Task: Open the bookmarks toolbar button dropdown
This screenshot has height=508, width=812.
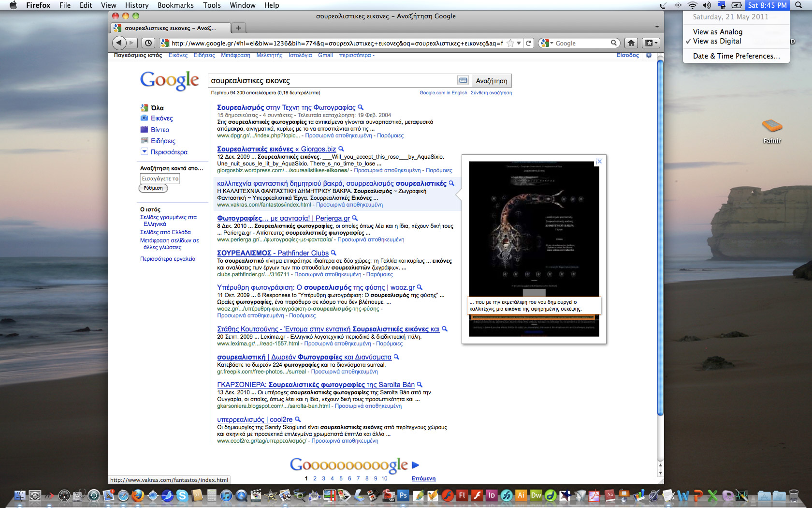Action: click(650, 43)
